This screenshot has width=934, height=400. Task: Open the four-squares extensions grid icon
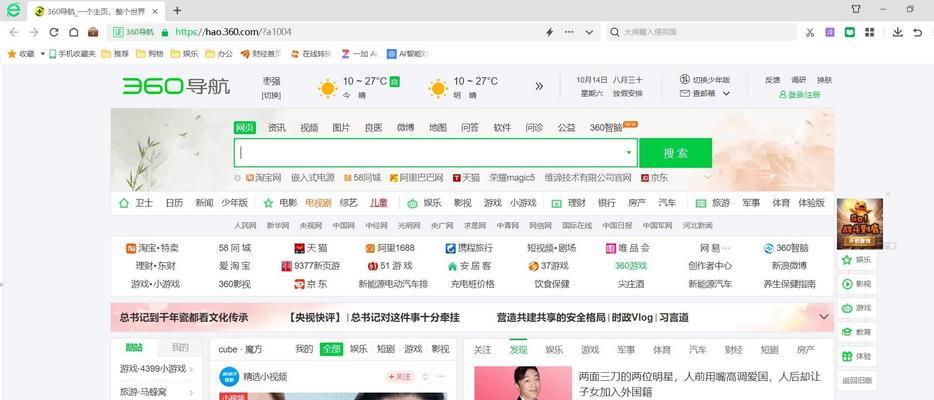pos(870,32)
